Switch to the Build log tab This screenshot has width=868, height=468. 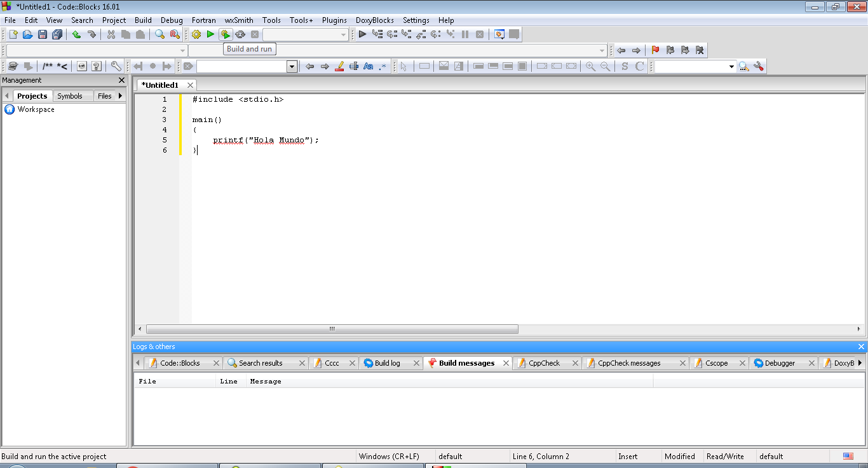click(387, 363)
